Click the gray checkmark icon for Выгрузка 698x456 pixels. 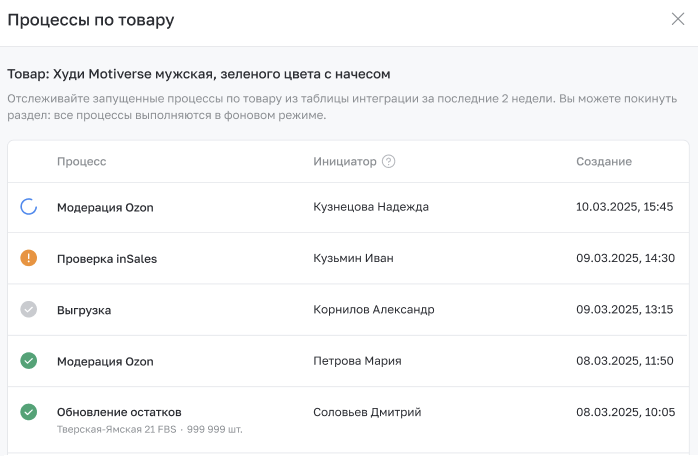pos(29,310)
